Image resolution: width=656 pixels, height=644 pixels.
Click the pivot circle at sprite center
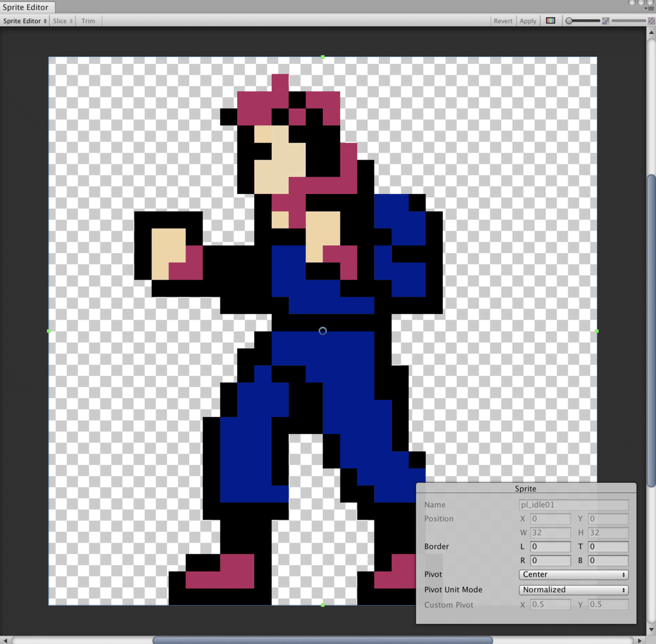pos(323,331)
